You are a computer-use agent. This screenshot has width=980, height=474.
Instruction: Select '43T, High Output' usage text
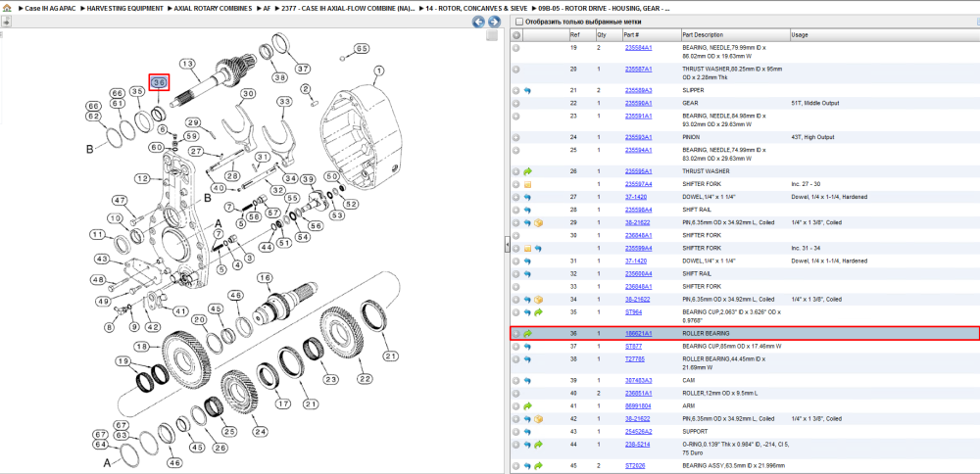810,137
